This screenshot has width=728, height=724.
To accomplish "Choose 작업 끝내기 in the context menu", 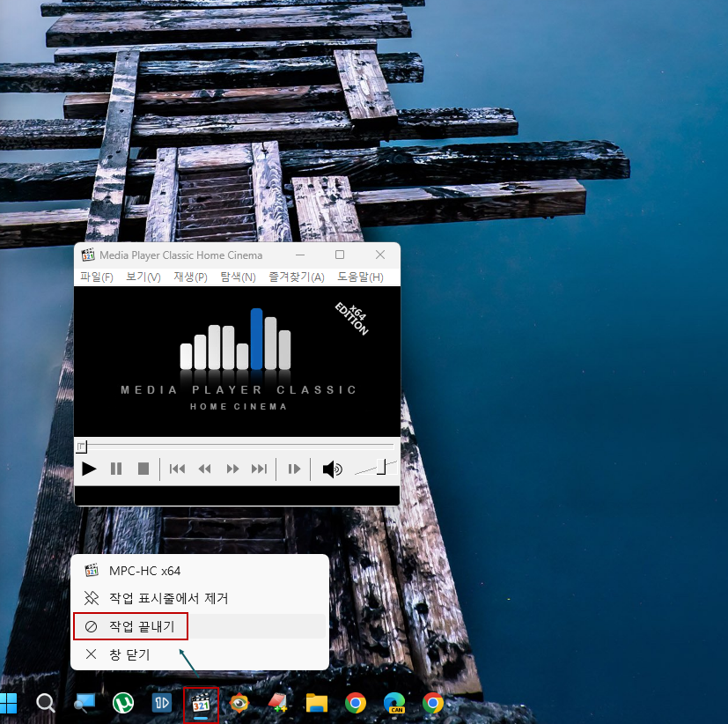I will (200, 626).
